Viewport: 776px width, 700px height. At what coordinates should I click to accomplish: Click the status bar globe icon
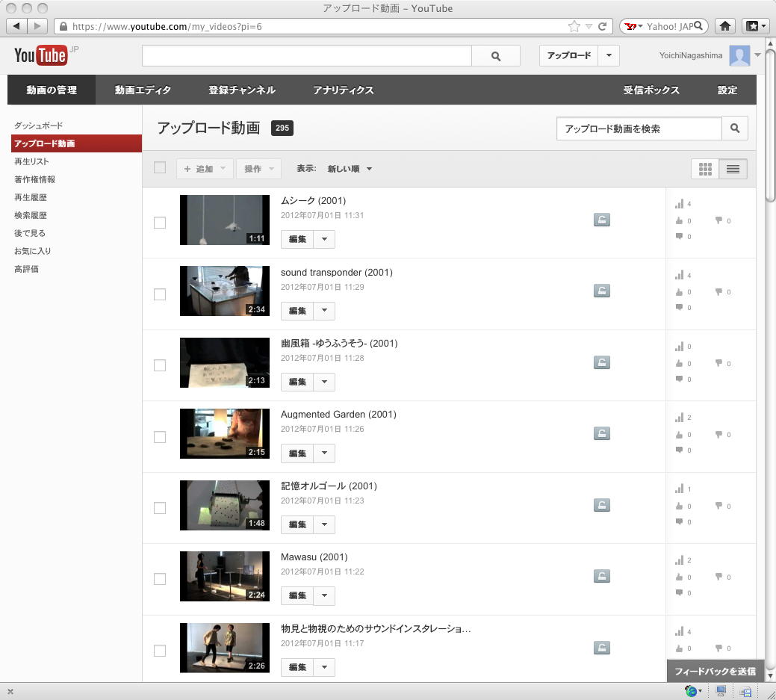click(x=691, y=691)
